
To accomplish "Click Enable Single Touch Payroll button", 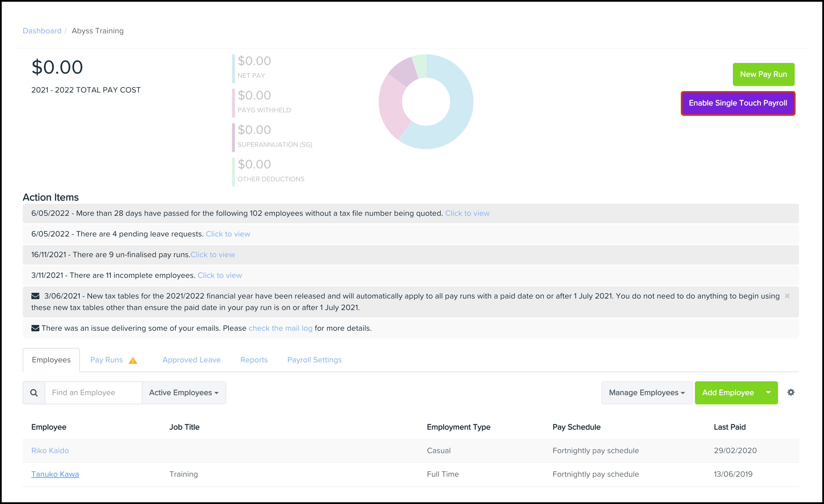I will 738,103.
